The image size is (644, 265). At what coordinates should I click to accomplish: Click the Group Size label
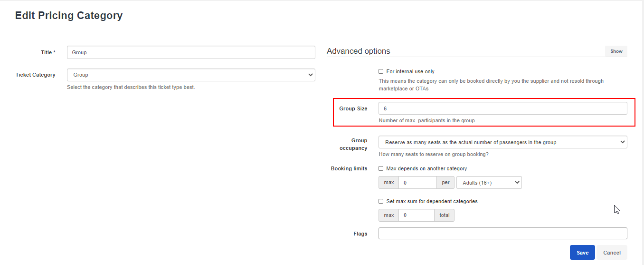(x=353, y=108)
